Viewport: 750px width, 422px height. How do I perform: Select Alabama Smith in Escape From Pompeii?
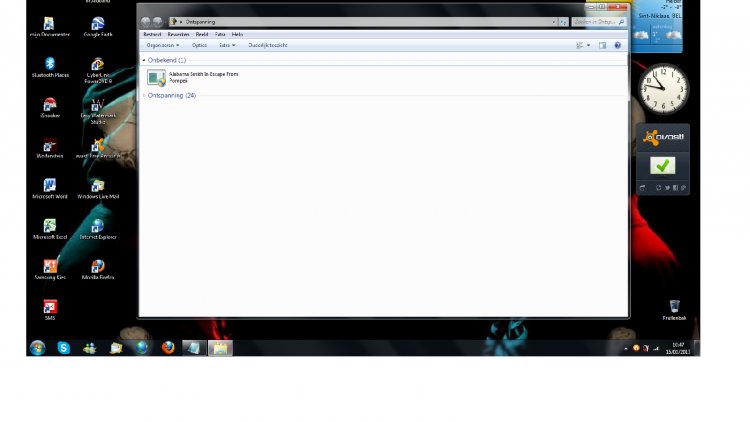coord(193,78)
